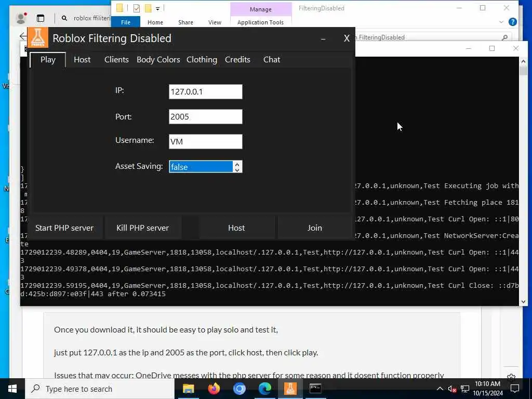
Task: Open the blue circular browser on taskbar
Action: 239,389
